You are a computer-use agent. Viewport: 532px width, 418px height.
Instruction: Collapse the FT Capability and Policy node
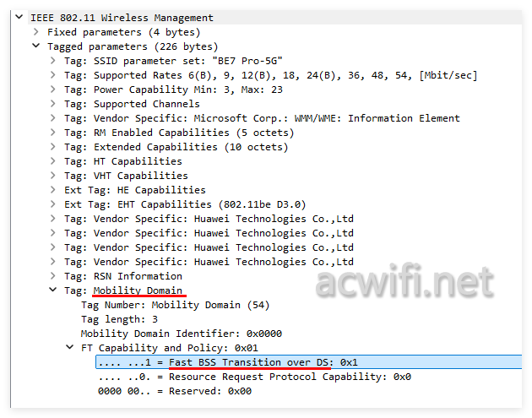70,348
